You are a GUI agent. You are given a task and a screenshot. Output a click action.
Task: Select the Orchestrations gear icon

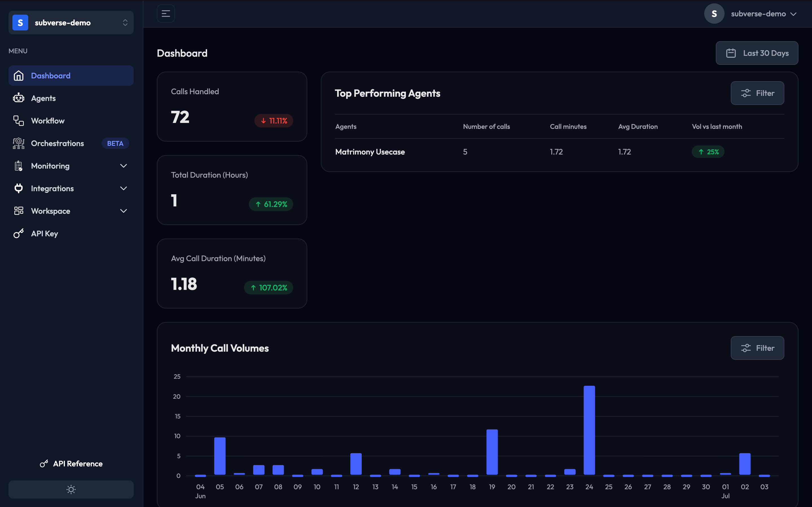point(18,143)
